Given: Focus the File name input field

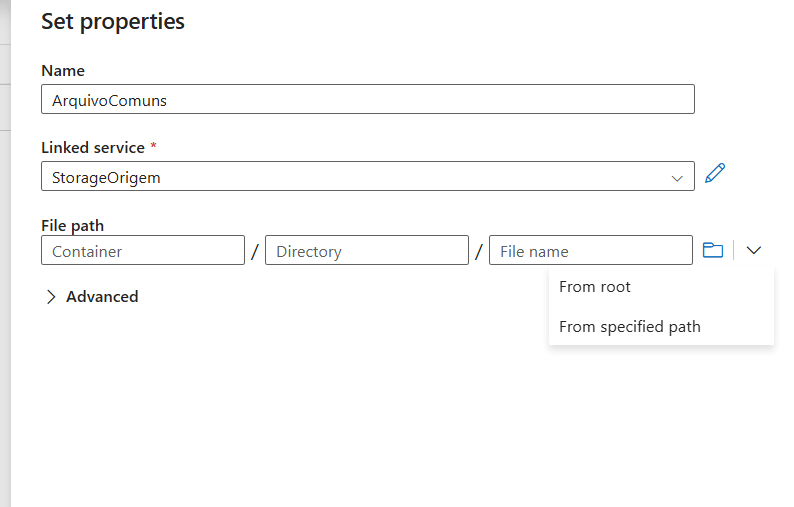Looking at the screenshot, I should [590, 251].
